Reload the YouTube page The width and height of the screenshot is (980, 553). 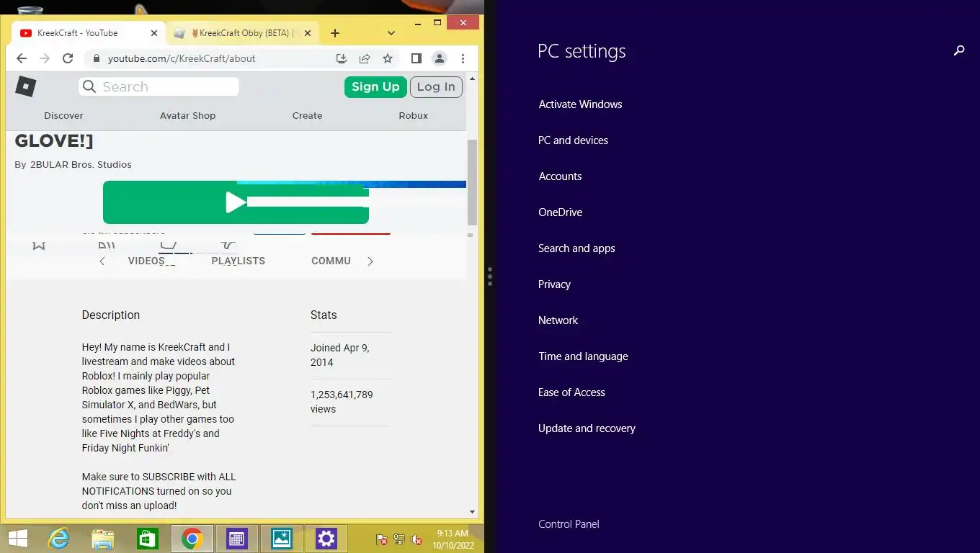68,58
